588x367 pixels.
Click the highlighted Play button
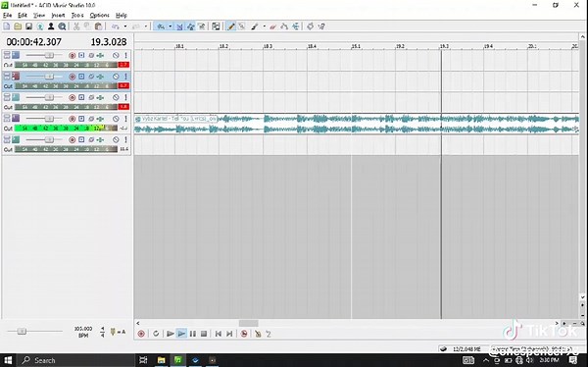(181, 334)
